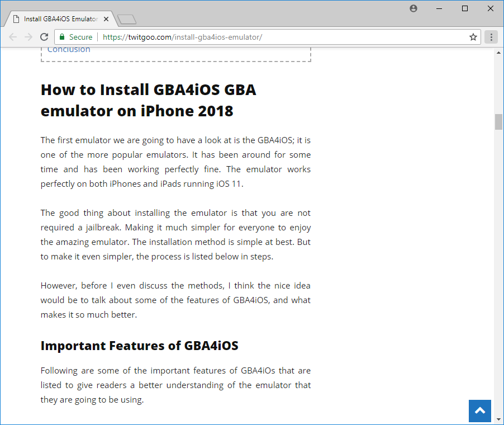The height and width of the screenshot is (425, 504).
Task: Click the Important Features of GBA4iOS heading
Action: pos(140,346)
